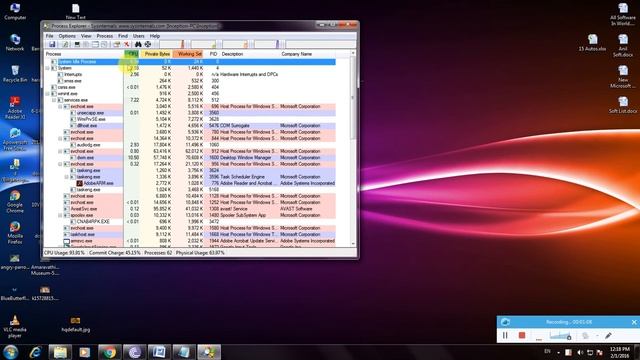Collapse the services.exe tree node

point(54,100)
